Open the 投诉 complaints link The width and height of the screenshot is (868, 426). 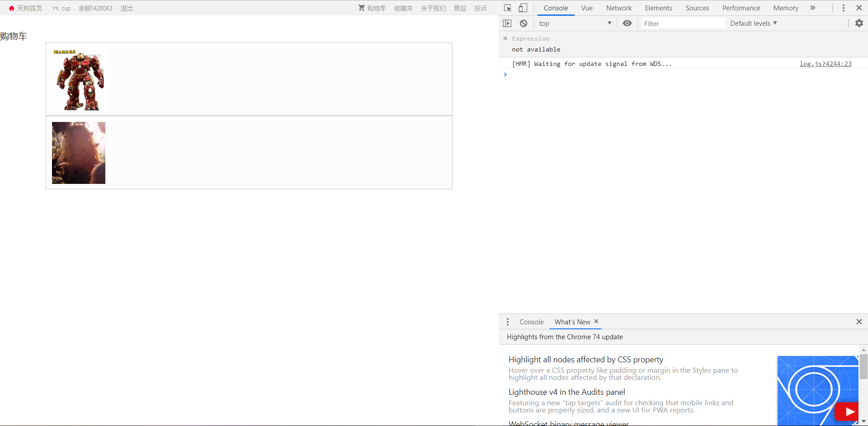pyautogui.click(x=481, y=8)
